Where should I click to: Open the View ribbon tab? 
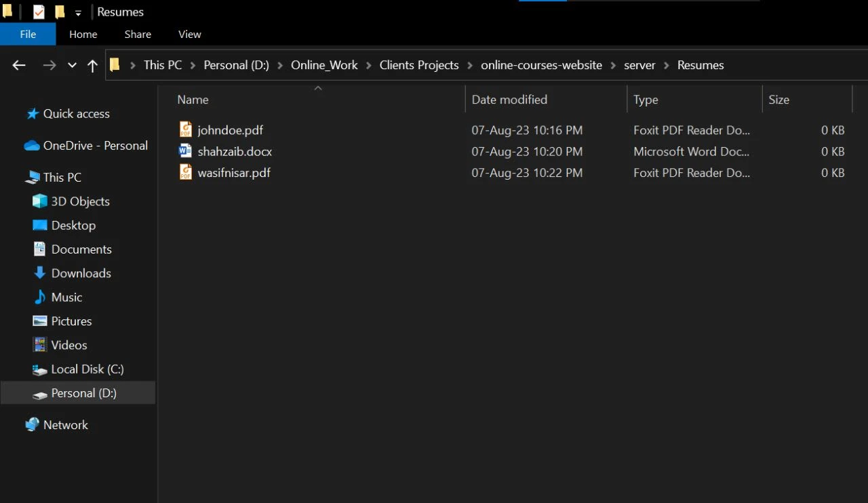[x=190, y=34]
